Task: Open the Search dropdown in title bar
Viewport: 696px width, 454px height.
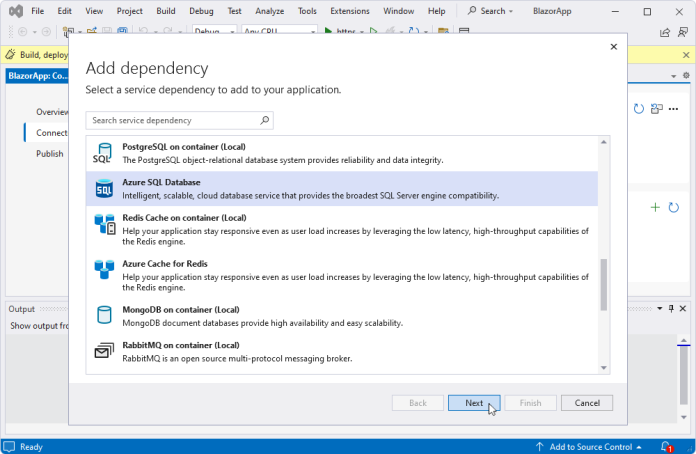Action: [491, 11]
